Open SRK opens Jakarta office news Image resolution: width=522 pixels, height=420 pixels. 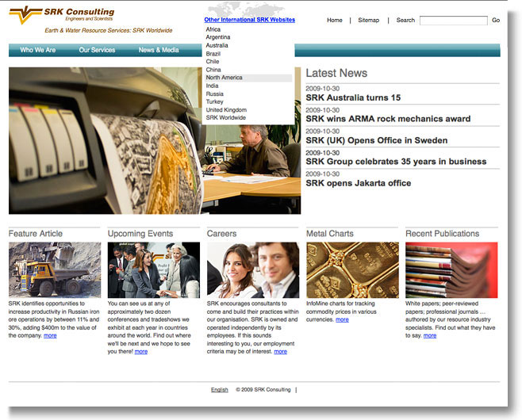click(x=359, y=183)
